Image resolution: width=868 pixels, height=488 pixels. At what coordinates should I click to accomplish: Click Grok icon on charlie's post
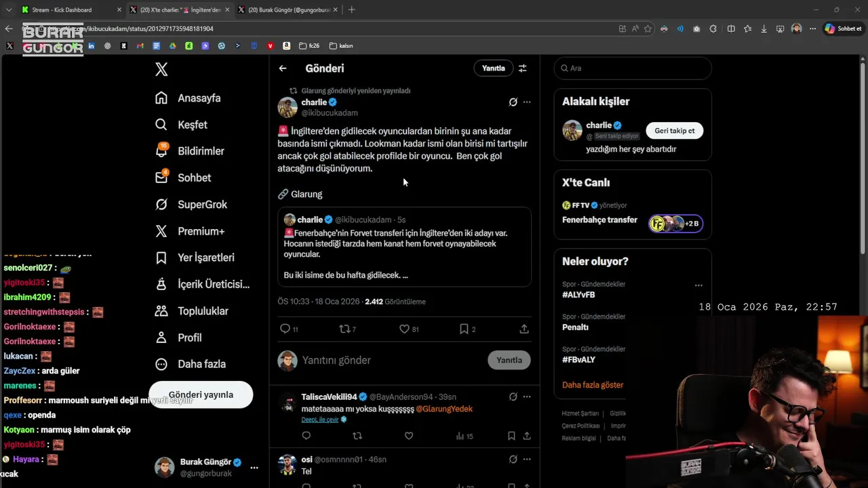point(513,102)
